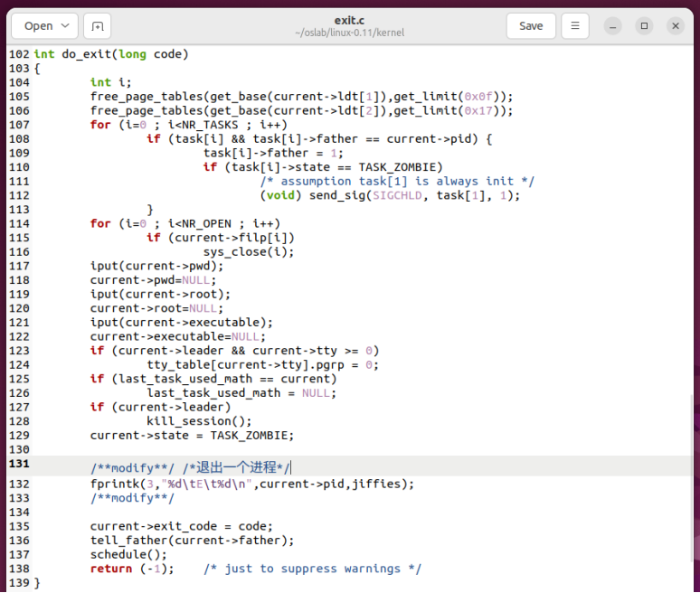Place cursor on do_exit function name
700x593 pixels.
[x=86, y=54]
